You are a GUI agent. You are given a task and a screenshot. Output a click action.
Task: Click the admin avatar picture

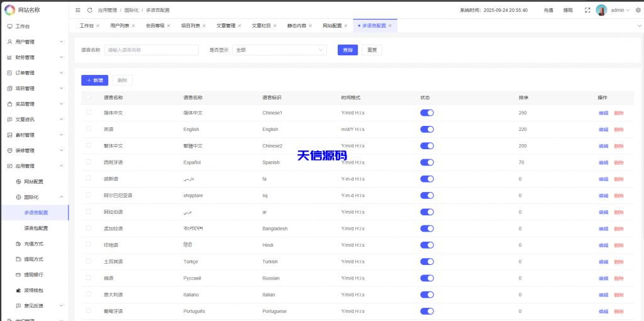pos(601,10)
